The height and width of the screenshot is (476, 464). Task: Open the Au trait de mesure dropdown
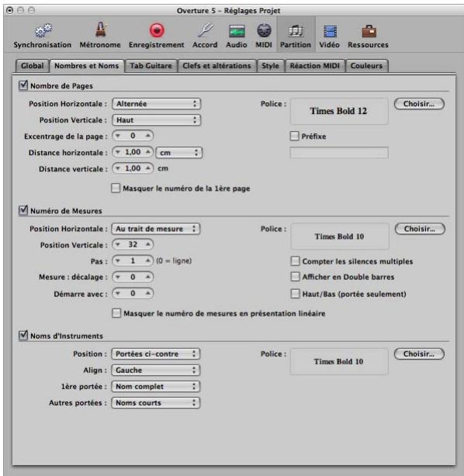click(x=156, y=229)
